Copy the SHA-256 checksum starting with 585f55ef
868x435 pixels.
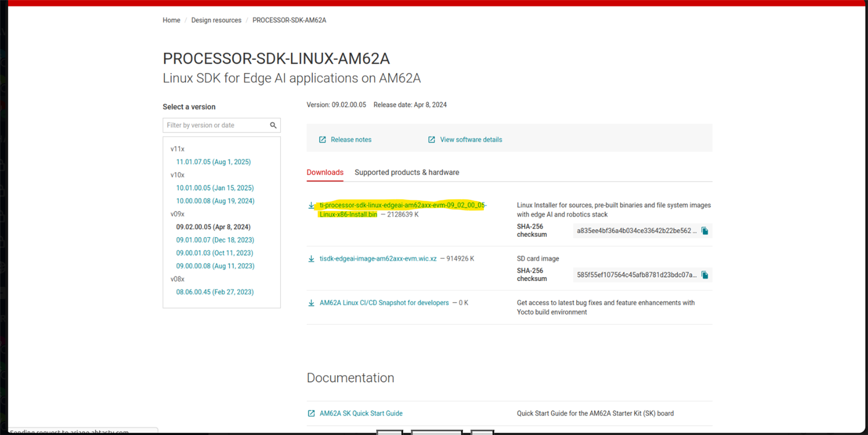705,275
